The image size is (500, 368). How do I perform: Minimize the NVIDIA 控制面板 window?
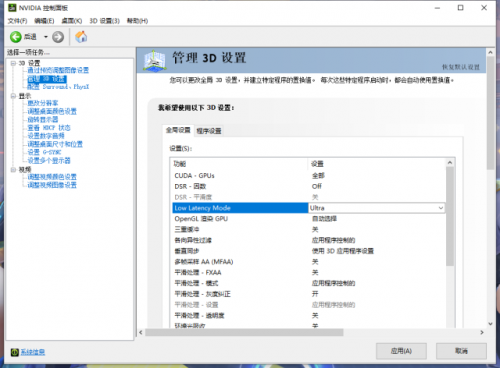click(x=437, y=8)
